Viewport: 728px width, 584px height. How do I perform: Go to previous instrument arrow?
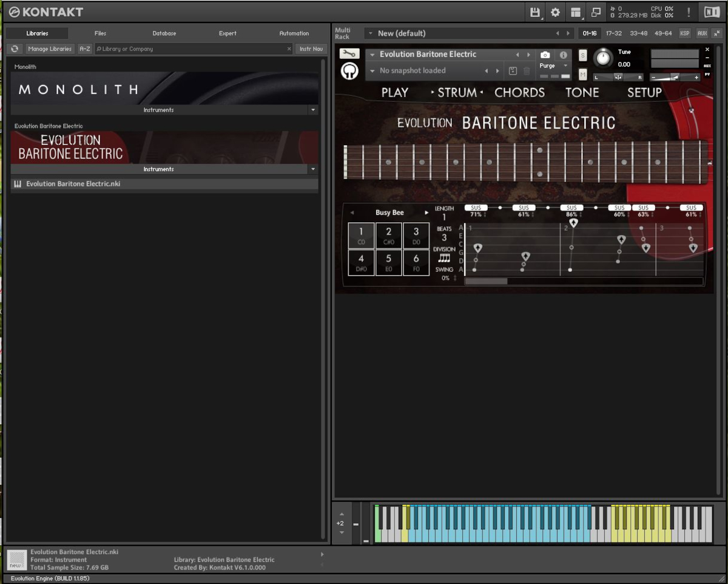pos(517,55)
